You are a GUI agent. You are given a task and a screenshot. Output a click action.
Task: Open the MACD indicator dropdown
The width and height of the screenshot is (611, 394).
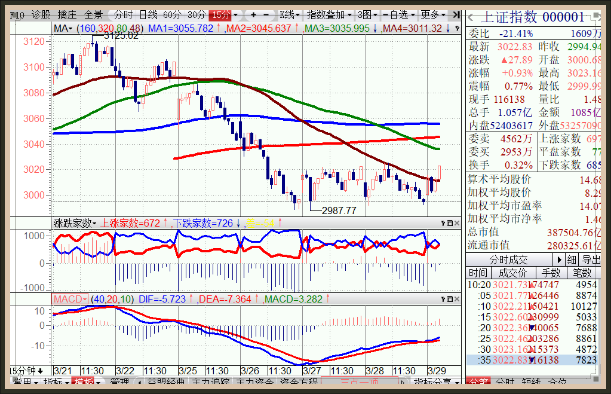70,299
